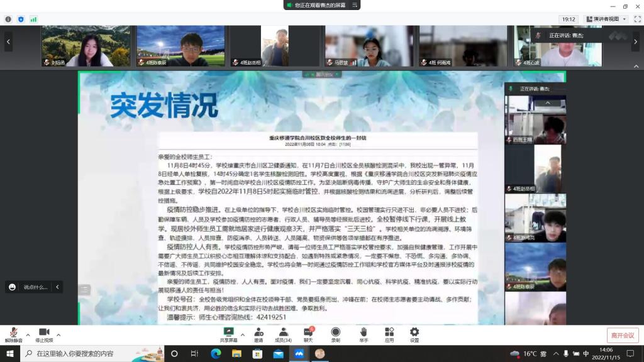
Task: Expand video options arrow beside camera
Action: pos(58,334)
